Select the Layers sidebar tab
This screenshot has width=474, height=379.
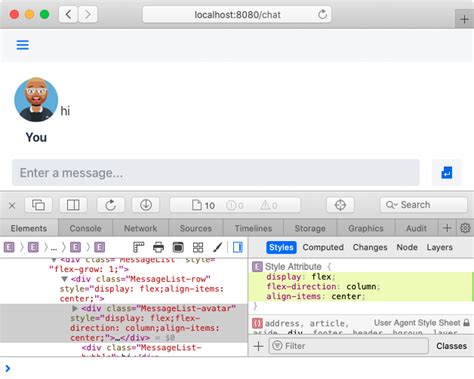(x=439, y=247)
